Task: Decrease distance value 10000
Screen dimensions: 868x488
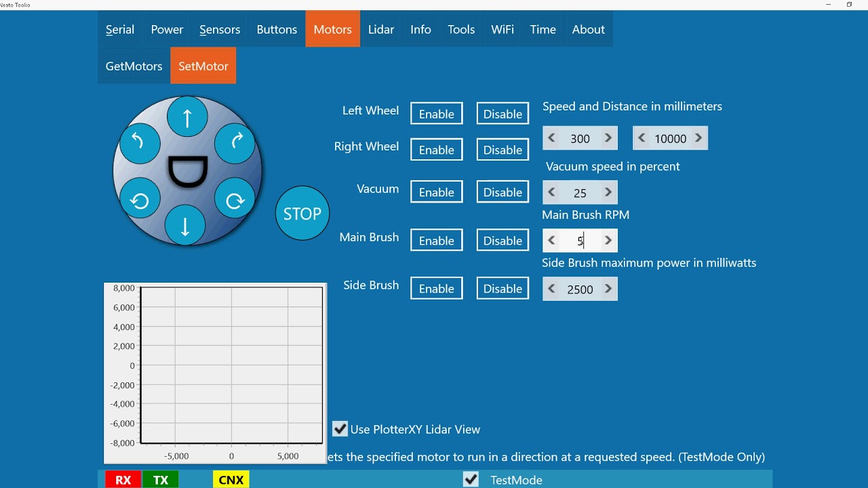Action: [642, 138]
